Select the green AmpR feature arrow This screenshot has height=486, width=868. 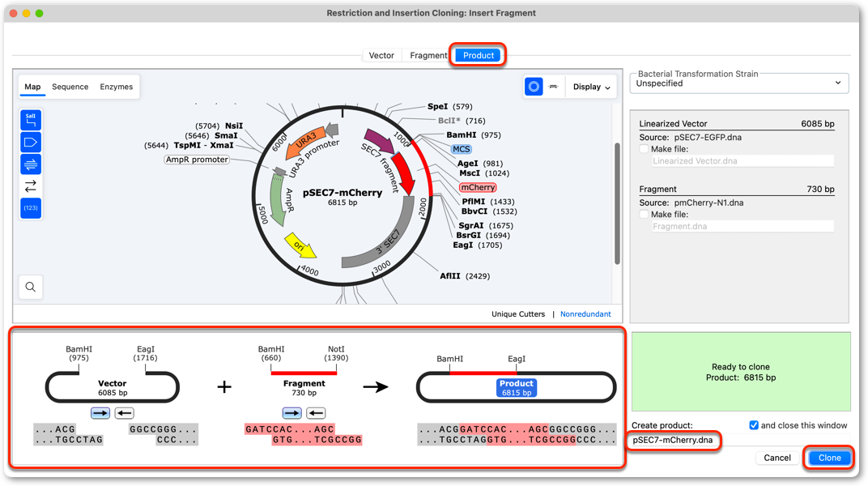point(278,199)
